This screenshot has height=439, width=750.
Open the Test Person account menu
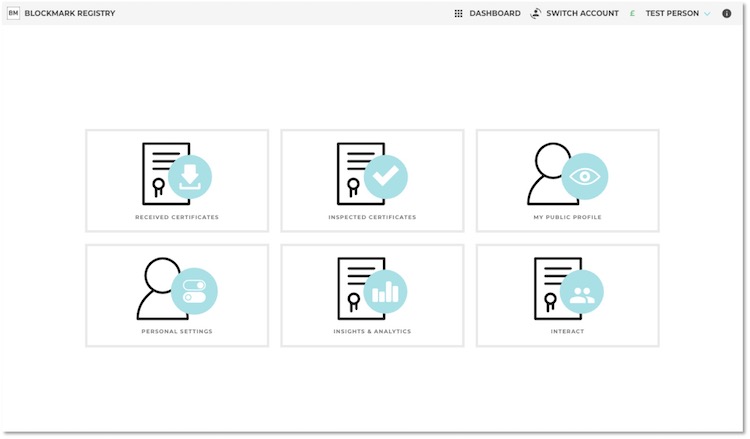coord(672,14)
